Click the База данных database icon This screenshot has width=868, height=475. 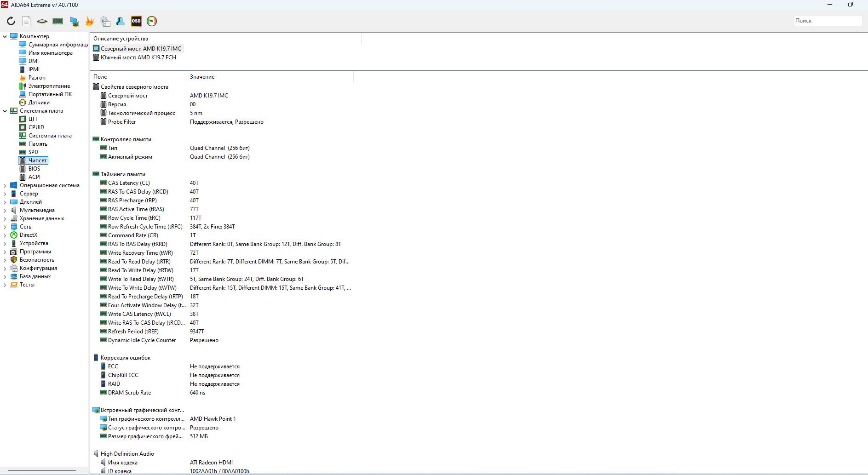coord(14,276)
